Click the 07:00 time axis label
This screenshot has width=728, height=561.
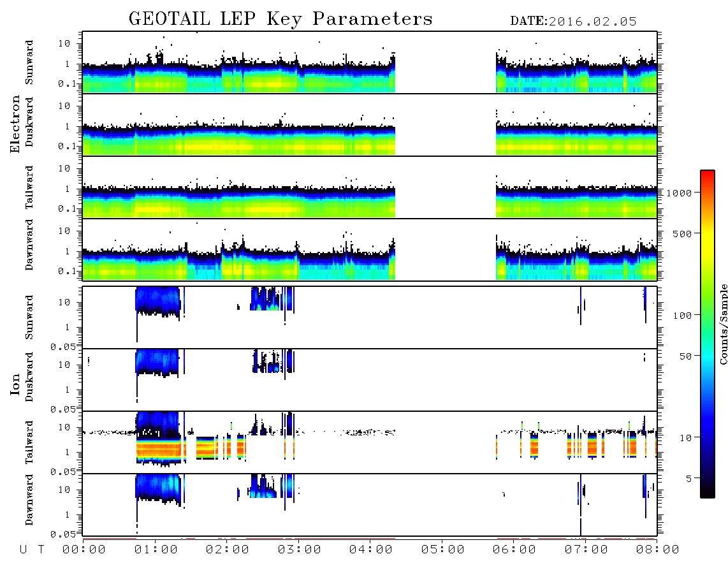coord(586,550)
